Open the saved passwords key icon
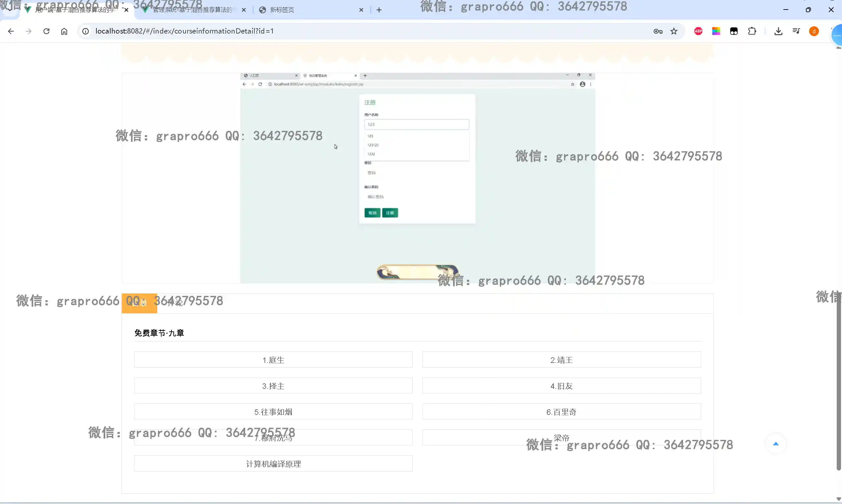 [658, 31]
